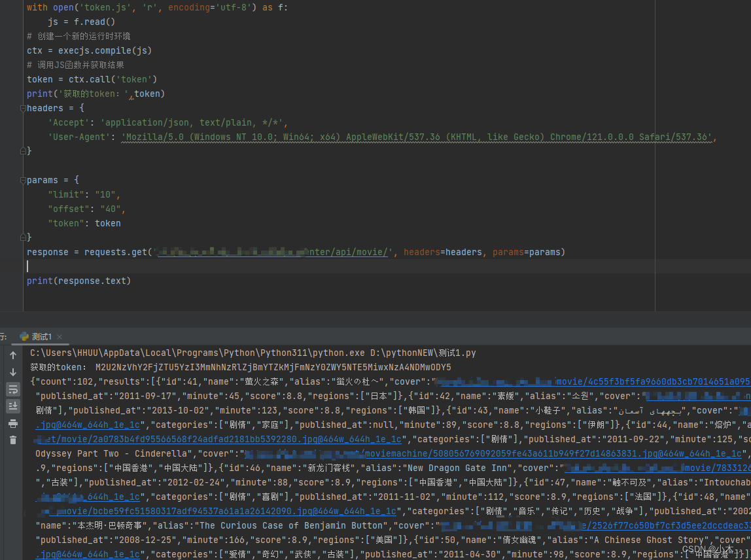Click the print('获取的token: ' line
Image resolution: width=751 pixels, height=560 pixels.
[x=96, y=94]
